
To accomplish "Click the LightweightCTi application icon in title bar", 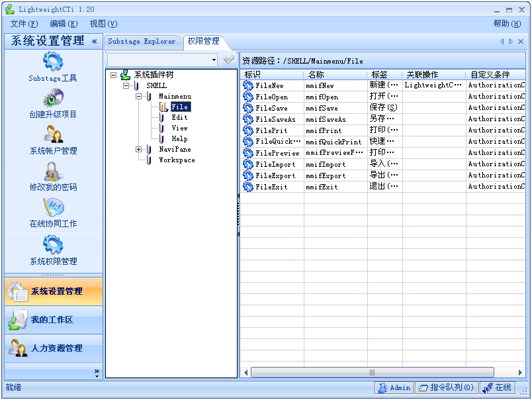I will 10,9.
